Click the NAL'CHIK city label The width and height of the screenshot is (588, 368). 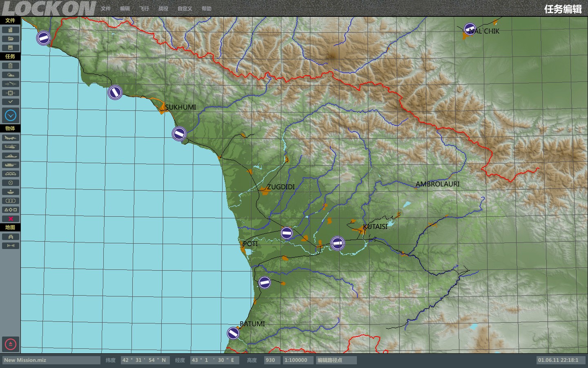484,31
